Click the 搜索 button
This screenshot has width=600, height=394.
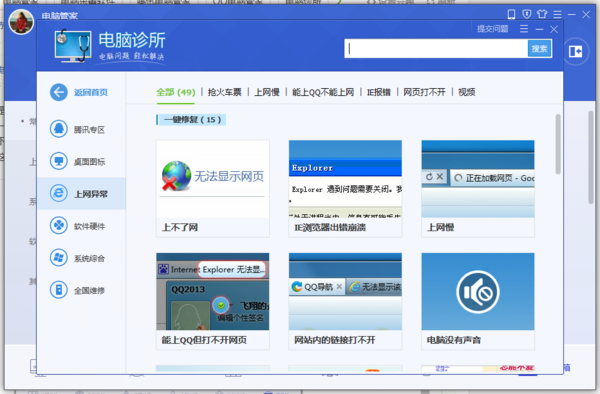540,49
